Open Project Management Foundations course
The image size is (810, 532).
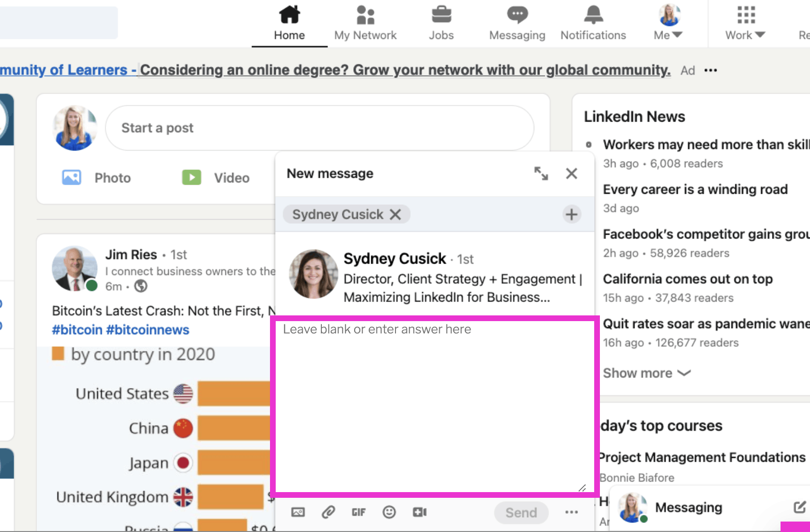click(702, 457)
